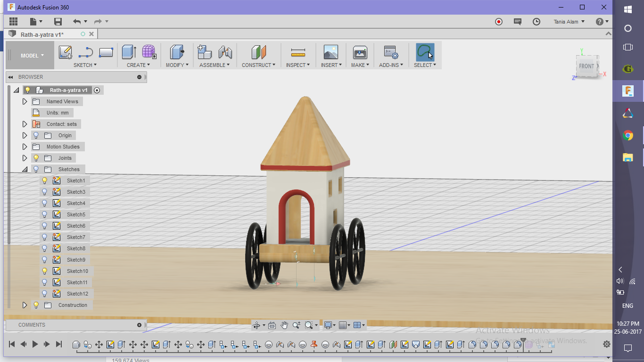This screenshot has width=644, height=362.
Task: Select the Offset Plane construct icon
Action: pos(258,52)
